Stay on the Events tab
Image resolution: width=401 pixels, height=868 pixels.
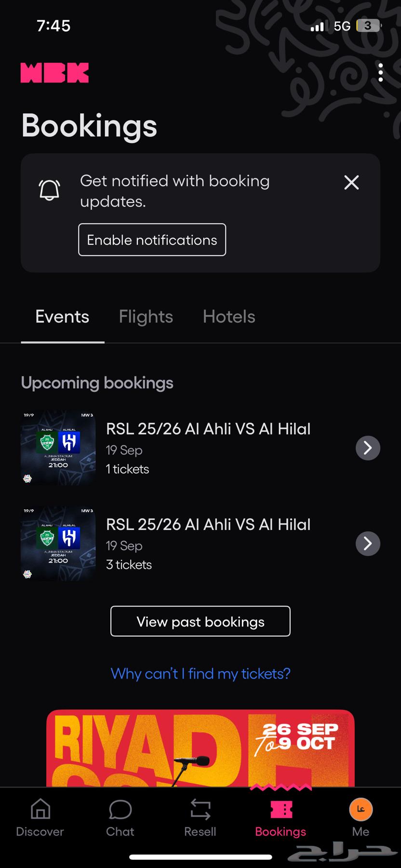(62, 317)
